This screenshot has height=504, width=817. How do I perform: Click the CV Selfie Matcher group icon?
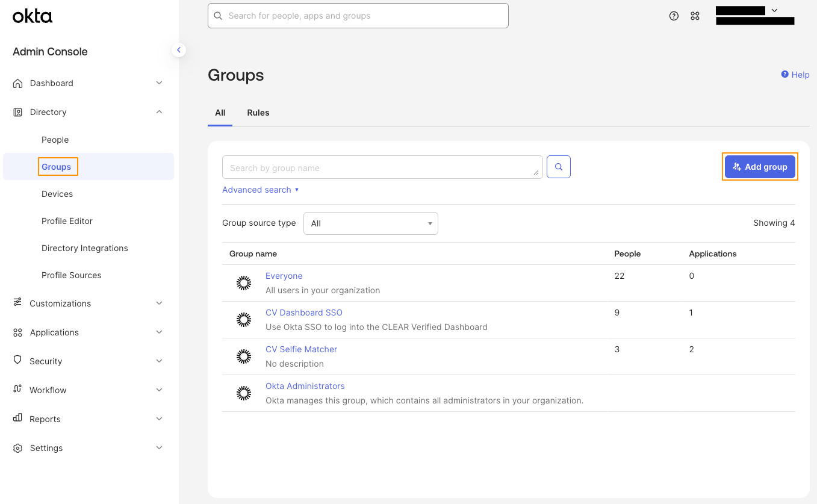click(x=244, y=356)
